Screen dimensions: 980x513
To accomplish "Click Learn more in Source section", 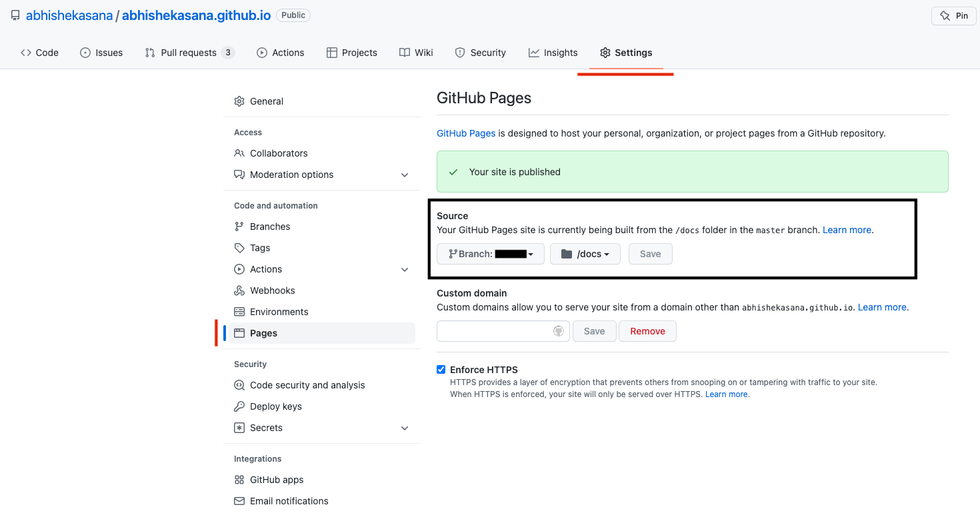I will point(847,230).
